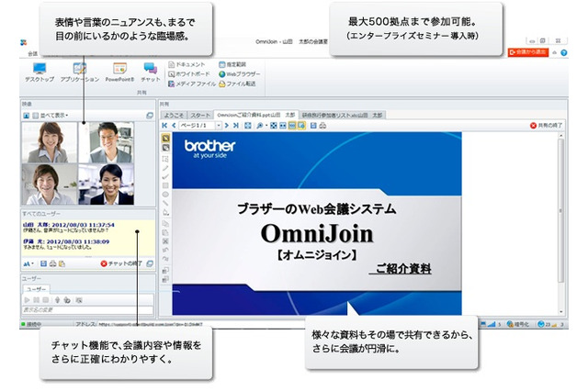The image size is (588, 391).
Task: Click the 表示名の変更 input field
Action: tap(87, 310)
